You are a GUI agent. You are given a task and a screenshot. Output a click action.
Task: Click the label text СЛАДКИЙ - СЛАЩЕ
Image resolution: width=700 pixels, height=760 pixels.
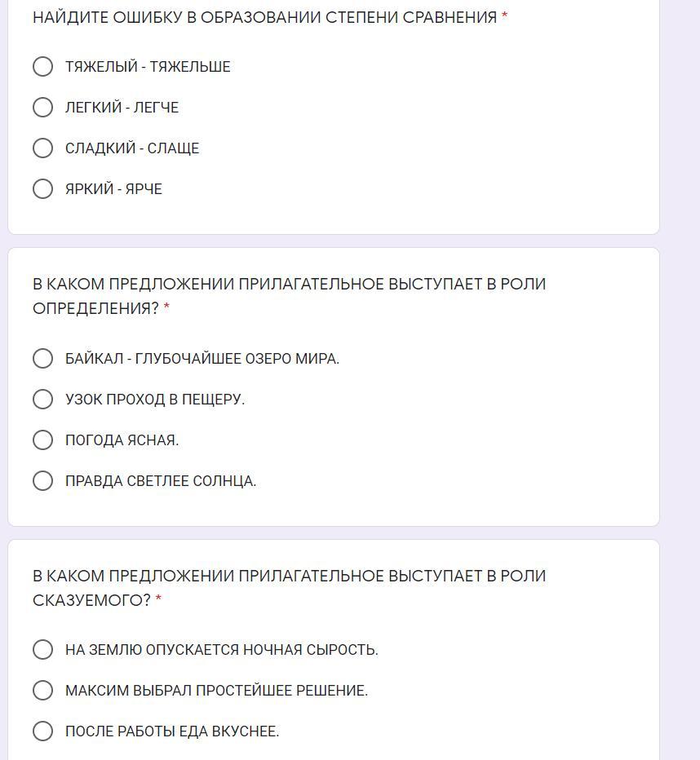pyautogui.click(x=132, y=148)
